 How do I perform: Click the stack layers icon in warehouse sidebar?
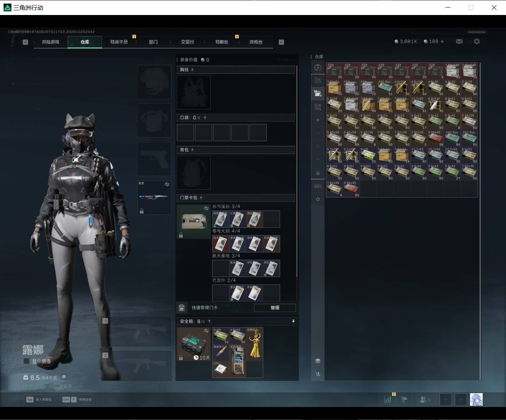click(318, 361)
